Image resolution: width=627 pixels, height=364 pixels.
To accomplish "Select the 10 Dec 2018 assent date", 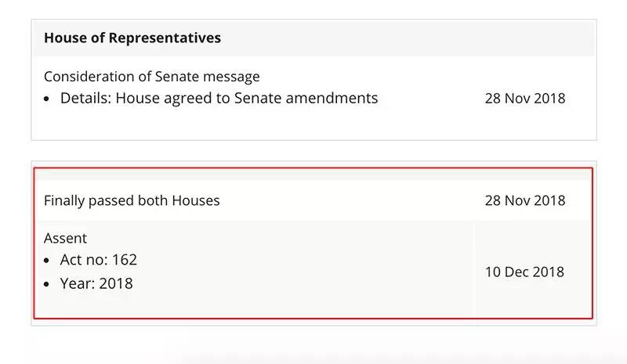I will pos(524,272).
